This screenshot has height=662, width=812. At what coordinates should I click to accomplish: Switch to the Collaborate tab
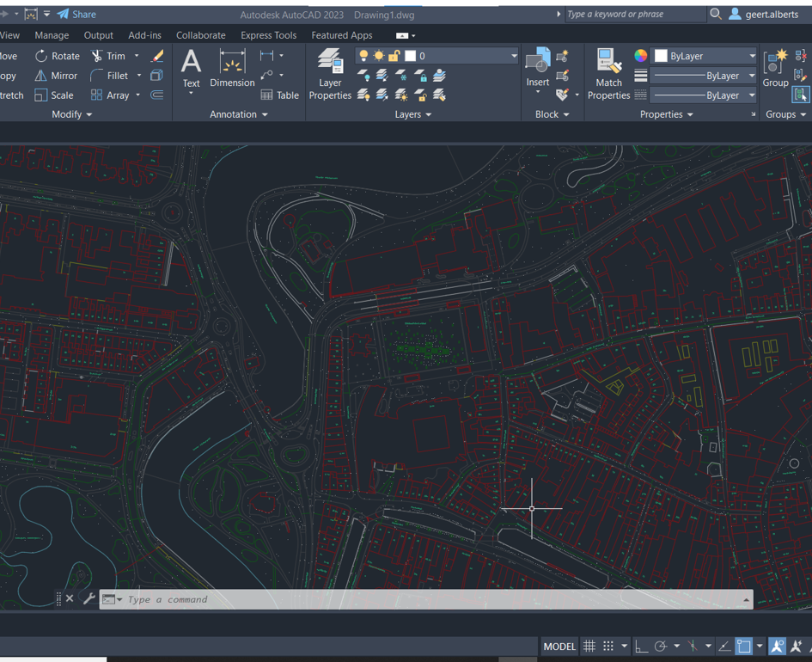[200, 35]
